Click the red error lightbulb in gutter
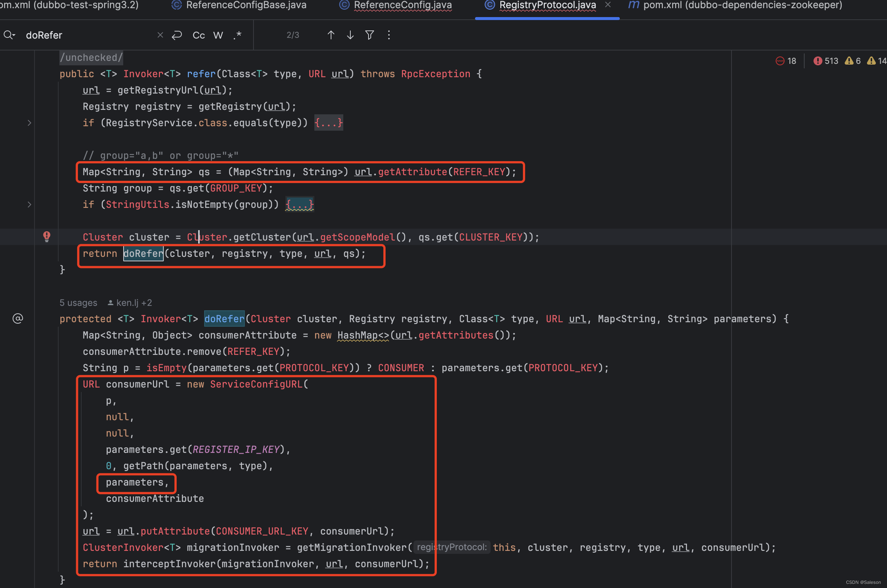 [x=46, y=236]
